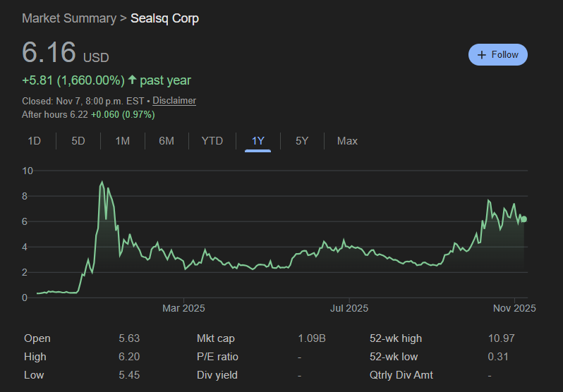The image size is (563, 392).
Task: Click the Qtrly Div Amt label
Action: 401,375
